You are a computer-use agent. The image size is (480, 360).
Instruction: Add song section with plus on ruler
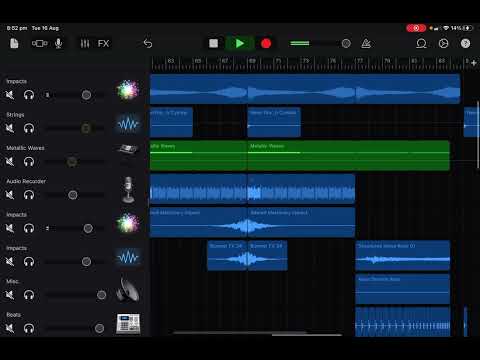point(474,63)
